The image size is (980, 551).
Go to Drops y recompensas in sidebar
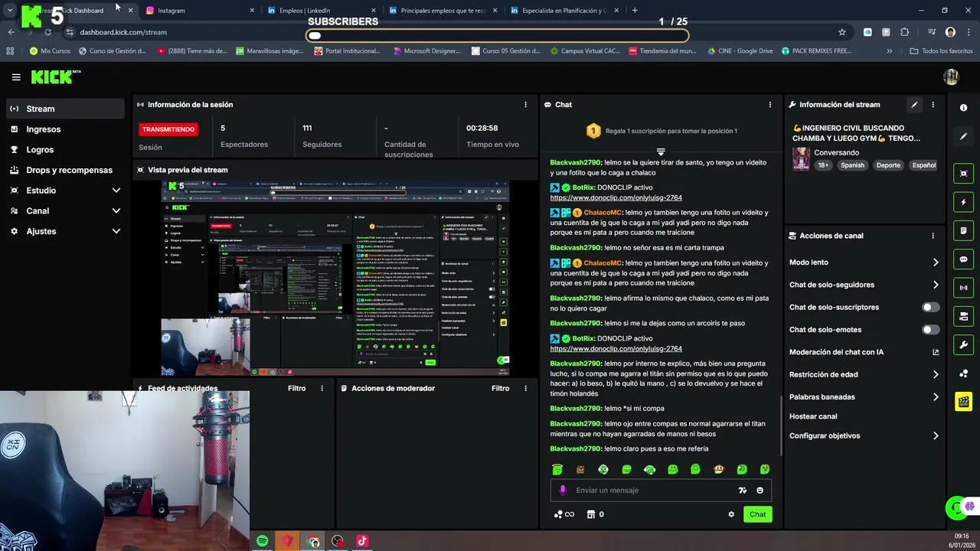66,170
